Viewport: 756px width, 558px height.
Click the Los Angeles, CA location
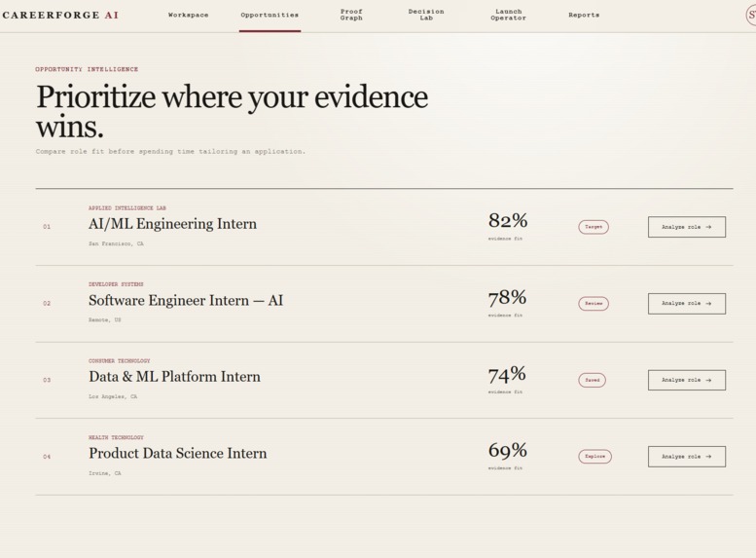point(113,396)
